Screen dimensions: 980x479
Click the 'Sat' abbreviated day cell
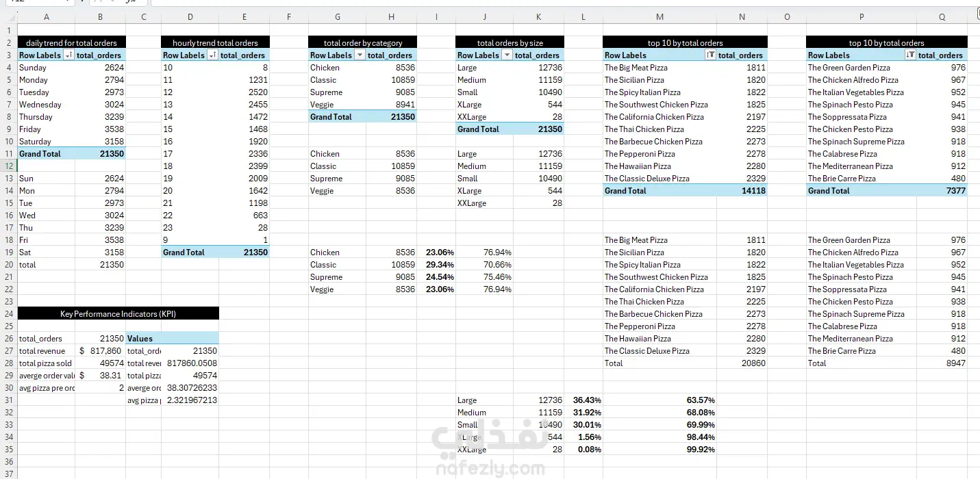click(46, 253)
